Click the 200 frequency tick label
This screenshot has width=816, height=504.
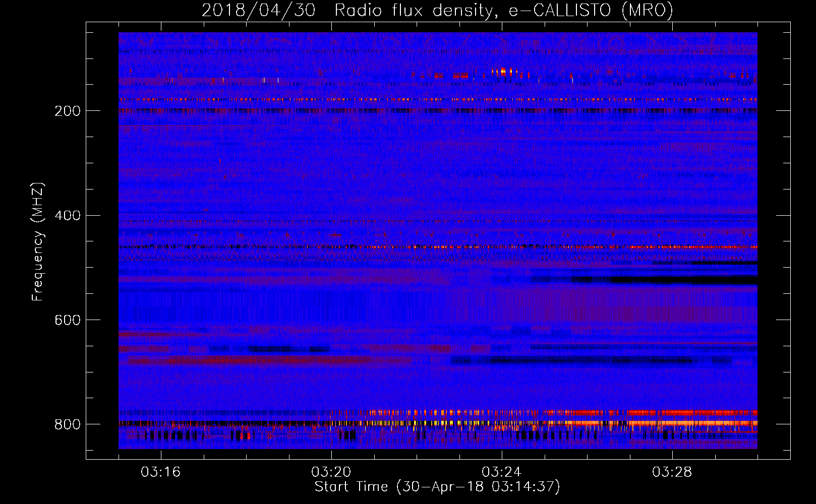click(68, 111)
